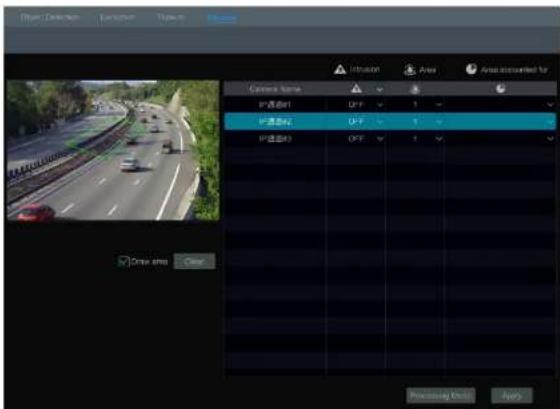
Task: Toggle the Draw area checkbox
Action: pos(123,261)
